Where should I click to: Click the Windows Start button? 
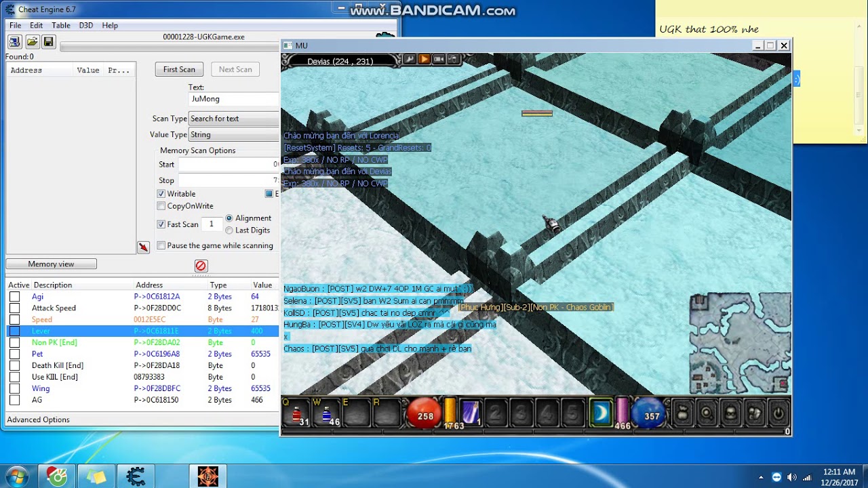(x=16, y=476)
